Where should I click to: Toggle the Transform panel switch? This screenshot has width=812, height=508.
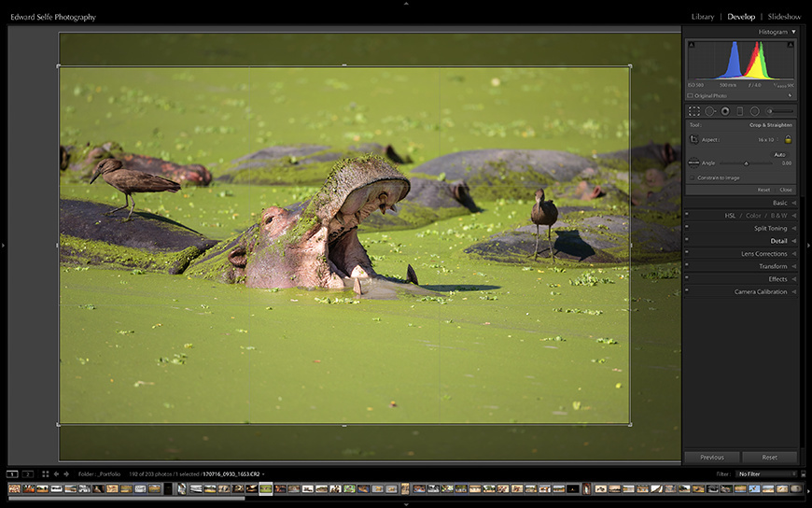(687, 264)
